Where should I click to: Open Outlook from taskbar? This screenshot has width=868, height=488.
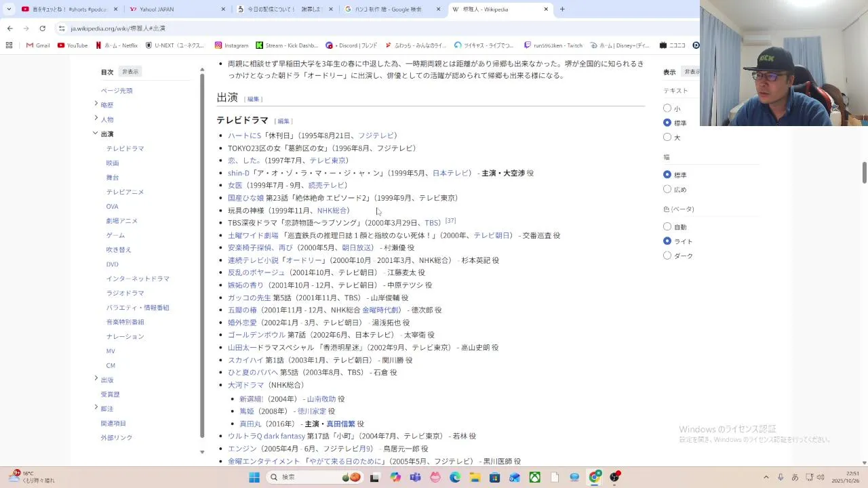pos(515,477)
